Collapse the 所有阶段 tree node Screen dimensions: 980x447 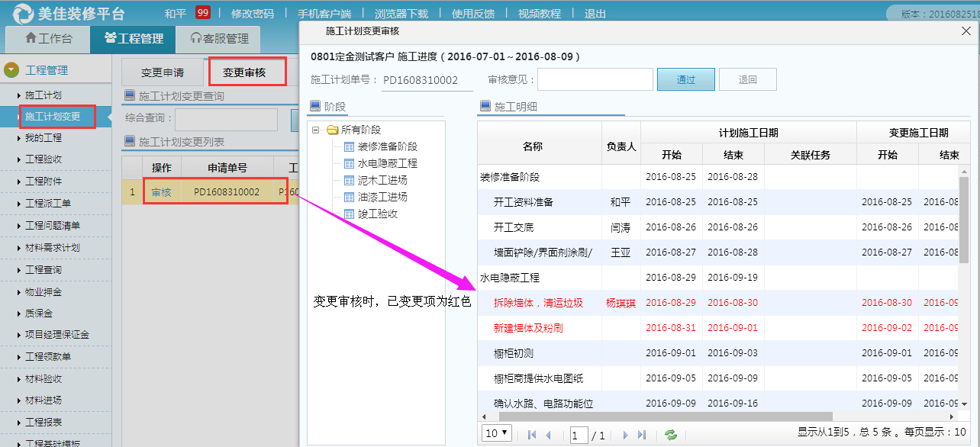[x=316, y=130]
